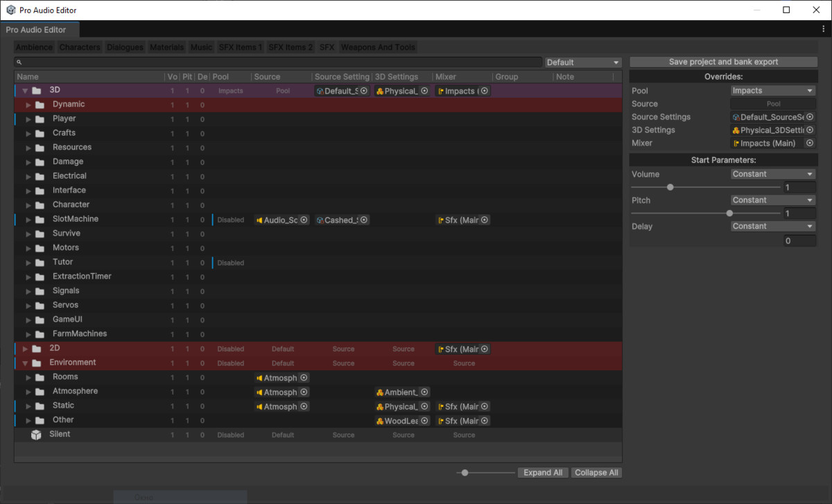
Task: Click the Physical_3DSettings icon under Overrides
Action: (737, 130)
